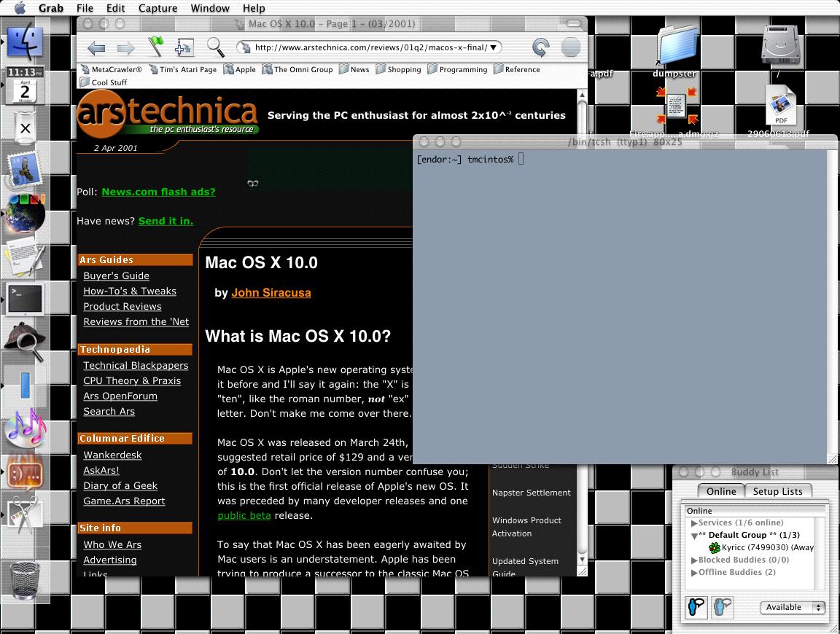This screenshot has height=634, width=840.
Task: Launch Sherlock detective hat icon in Dock
Action: (26, 341)
